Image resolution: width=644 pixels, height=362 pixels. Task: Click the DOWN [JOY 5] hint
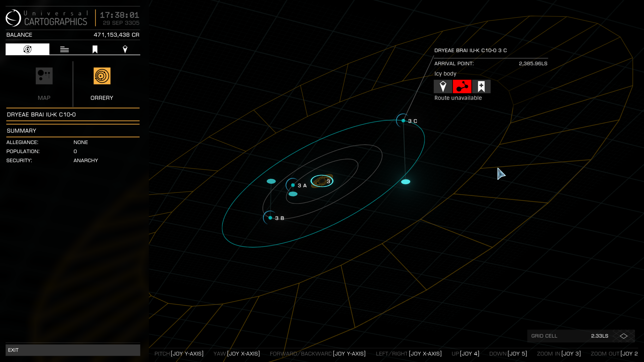tap(508, 353)
